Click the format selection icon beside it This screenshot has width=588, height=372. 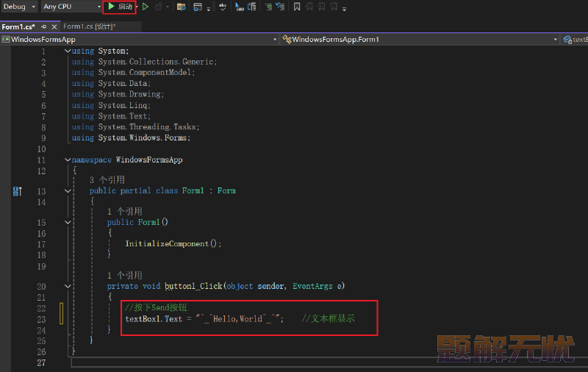[x=252, y=7]
